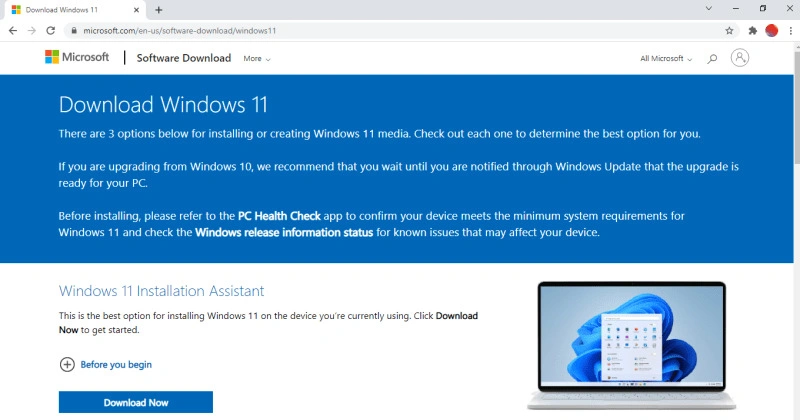Open the Chrome profile avatar
Image resolution: width=800 pixels, height=420 pixels.
tap(771, 31)
